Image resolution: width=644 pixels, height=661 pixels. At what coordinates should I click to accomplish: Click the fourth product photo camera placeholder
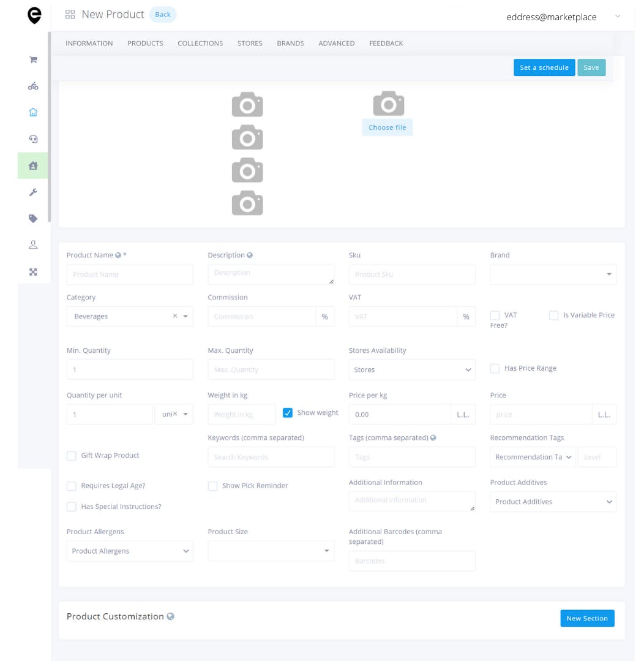coord(247,203)
